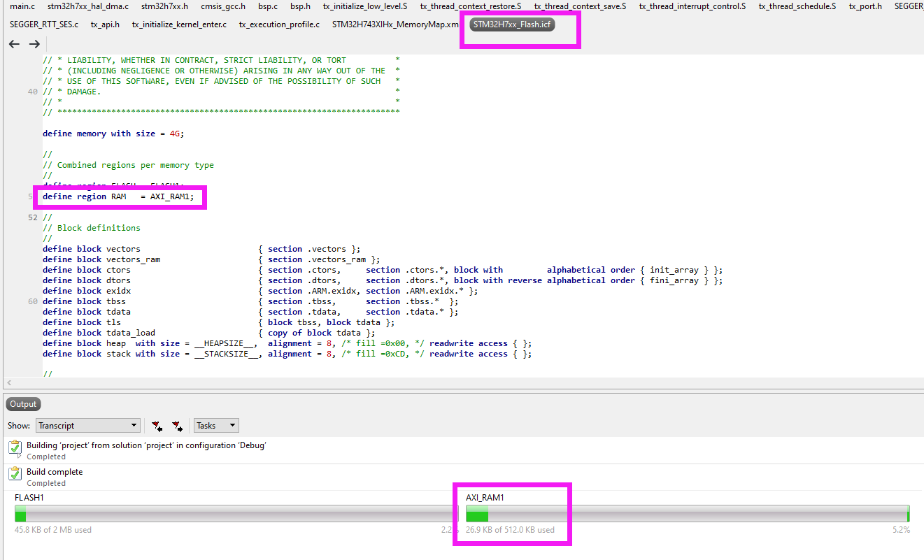Switch to tx_api.h tab
The width and height of the screenshot is (924, 560).
tap(105, 24)
